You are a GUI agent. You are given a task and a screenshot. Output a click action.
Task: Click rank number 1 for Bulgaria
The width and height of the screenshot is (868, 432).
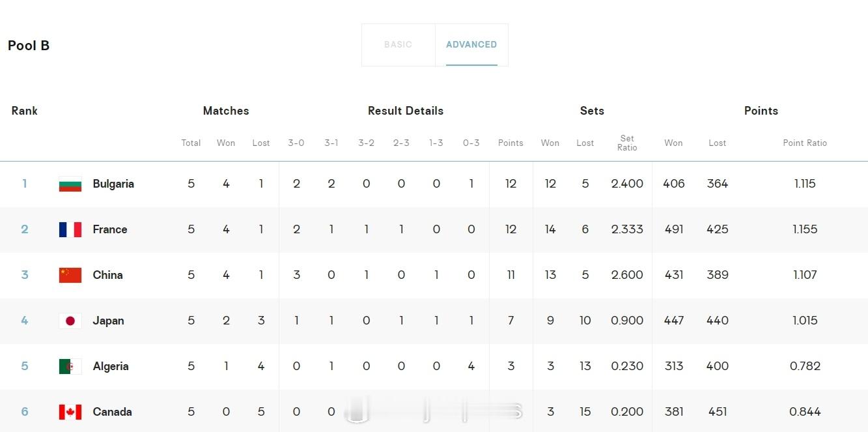pos(25,184)
